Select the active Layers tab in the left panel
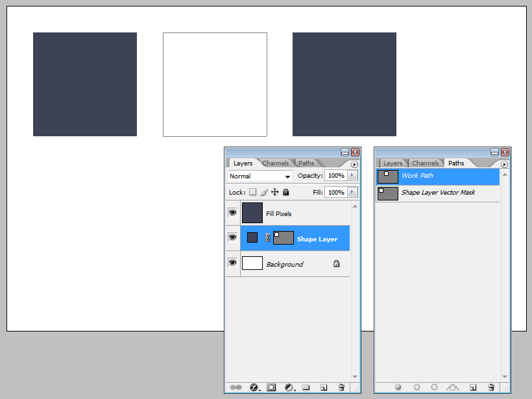This screenshot has width=532, height=399. 243,163
